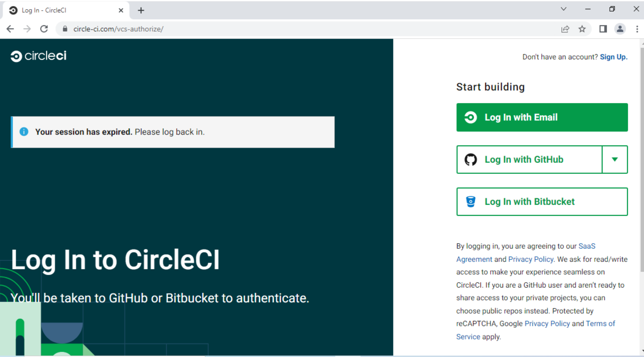Screen dimensions: 644x357
Task: View site info via the lock icon
Action: [65, 29]
